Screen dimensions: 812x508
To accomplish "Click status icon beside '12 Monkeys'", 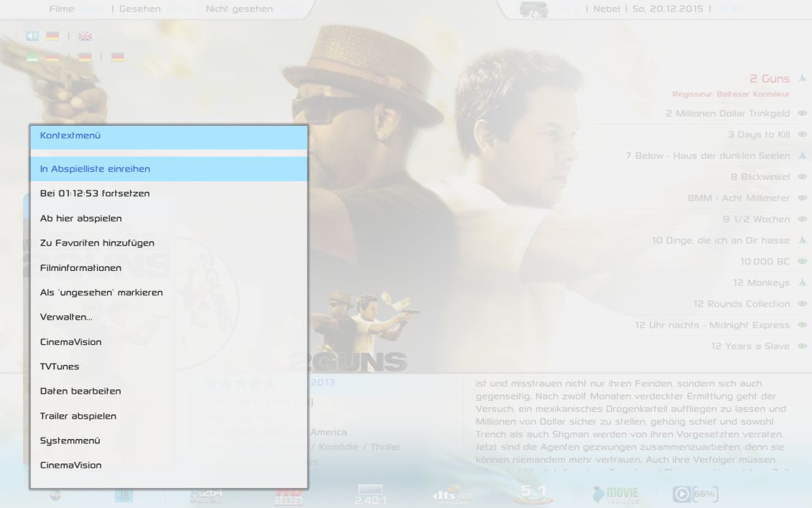I will [802, 282].
